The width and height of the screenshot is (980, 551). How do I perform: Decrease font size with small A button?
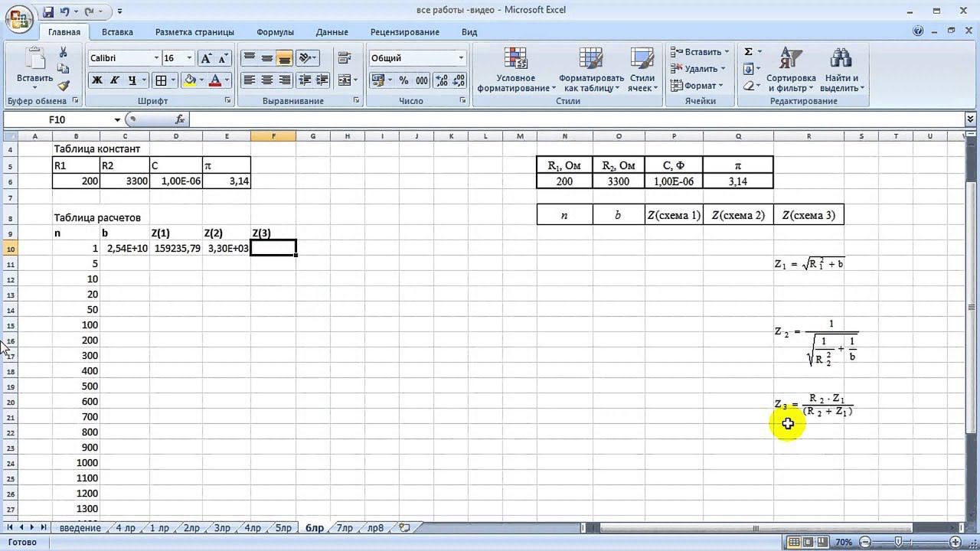point(223,58)
